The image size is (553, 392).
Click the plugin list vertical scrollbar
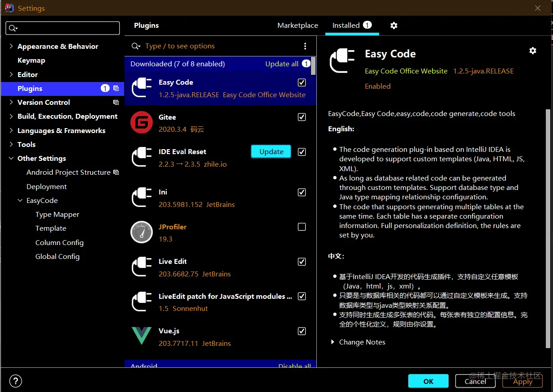[314, 66]
